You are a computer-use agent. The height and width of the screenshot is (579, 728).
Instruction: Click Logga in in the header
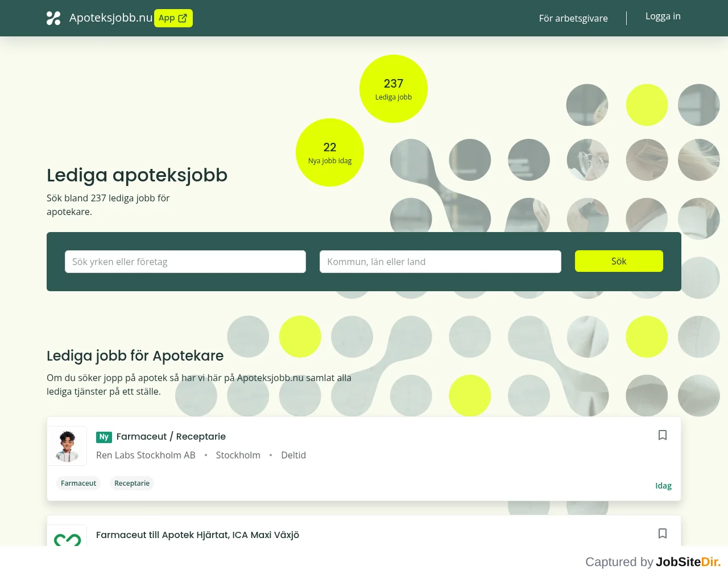coord(663,16)
